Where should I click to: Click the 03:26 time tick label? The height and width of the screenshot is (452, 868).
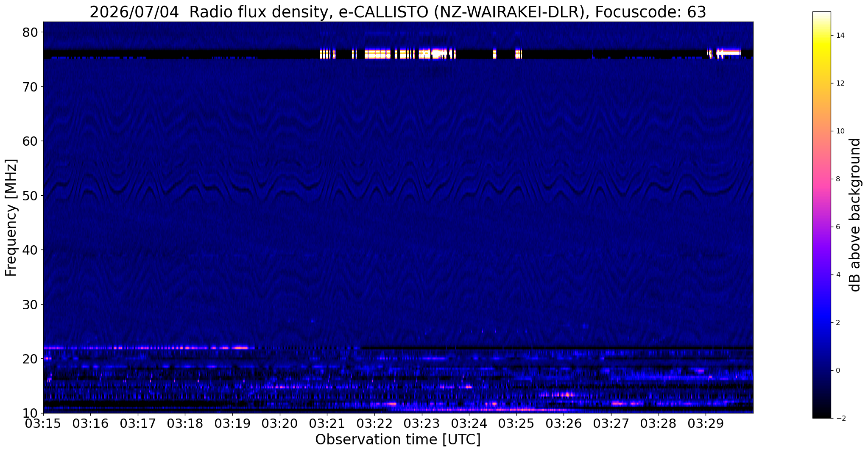564,423
